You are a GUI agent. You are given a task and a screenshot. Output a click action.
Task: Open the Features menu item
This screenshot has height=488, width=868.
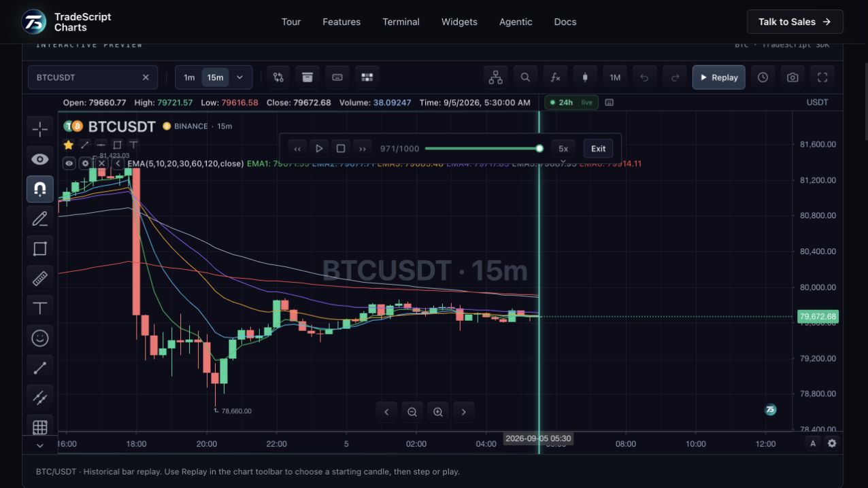coord(341,22)
